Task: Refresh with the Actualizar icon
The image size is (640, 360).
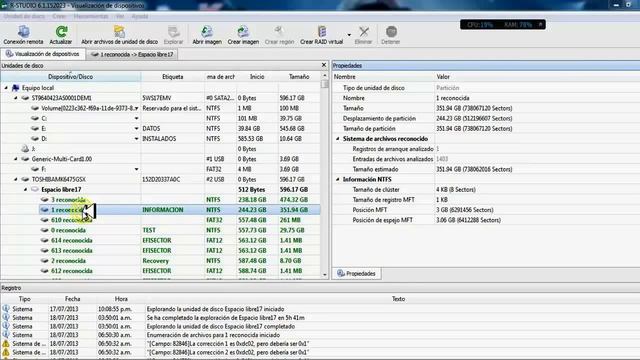Action: pos(61,31)
